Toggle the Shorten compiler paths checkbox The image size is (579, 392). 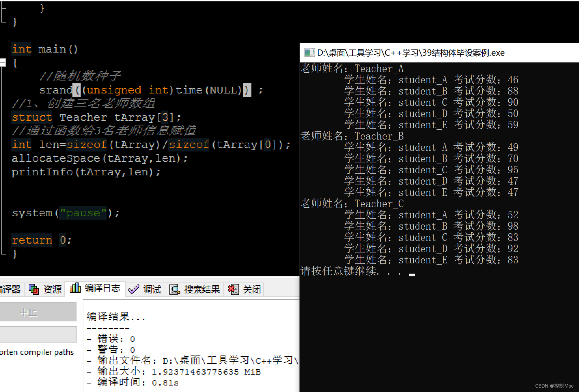pos(38,352)
